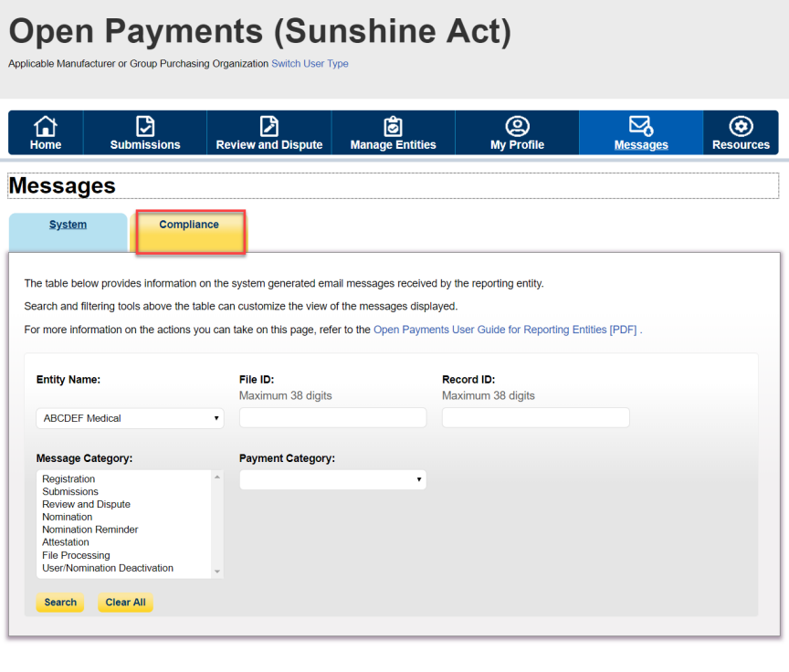
Task: Click the Resources gear icon
Action: pos(741,126)
